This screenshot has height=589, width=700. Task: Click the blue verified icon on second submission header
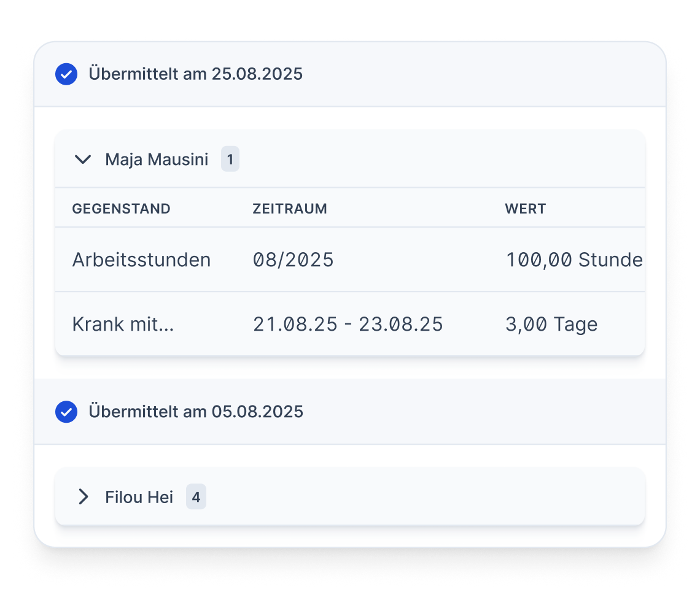click(x=66, y=412)
